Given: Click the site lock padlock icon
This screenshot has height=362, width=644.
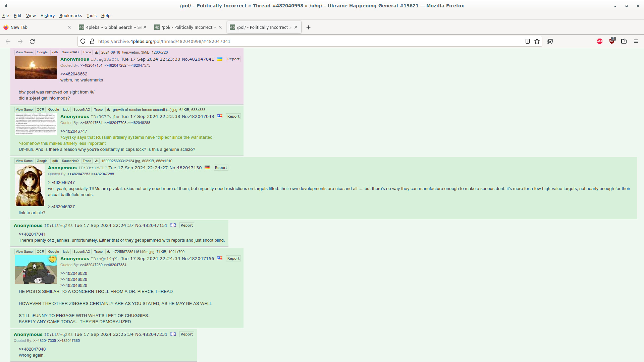Looking at the screenshot, I should point(92,42).
